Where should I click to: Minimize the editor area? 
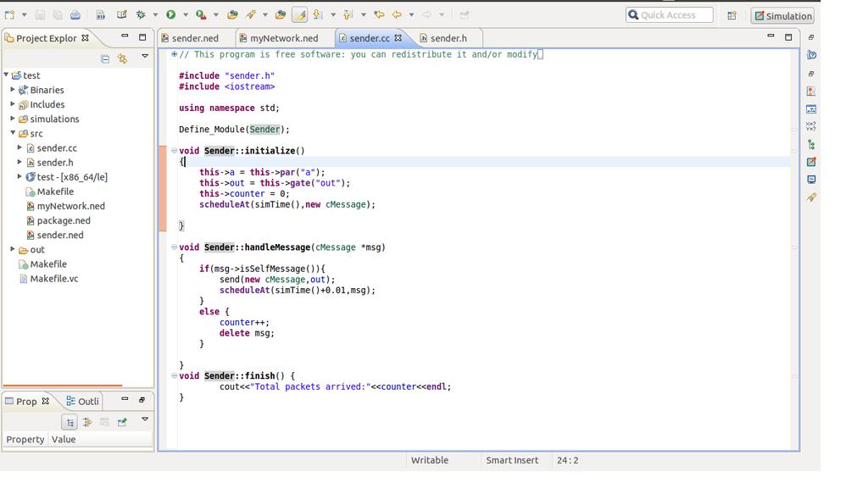point(771,36)
